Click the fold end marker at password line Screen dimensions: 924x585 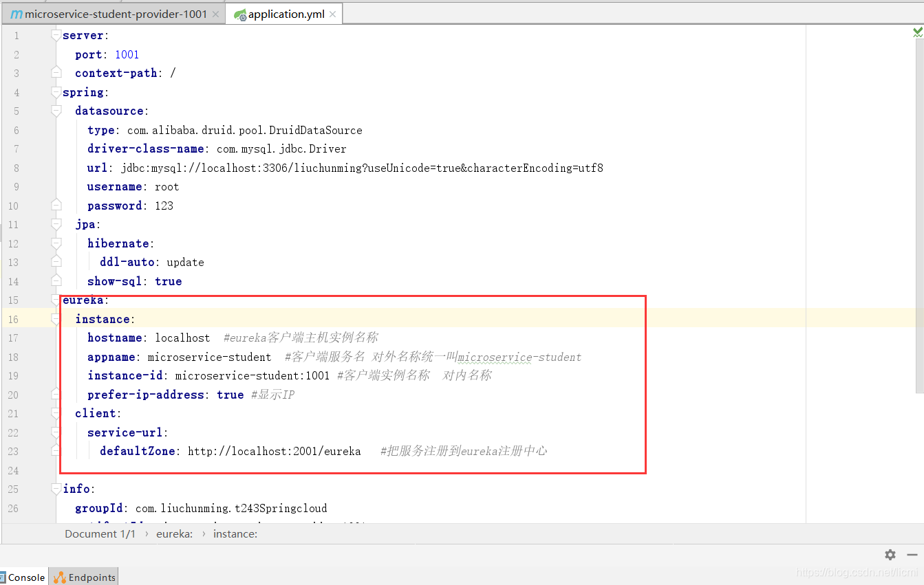(x=56, y=205)
